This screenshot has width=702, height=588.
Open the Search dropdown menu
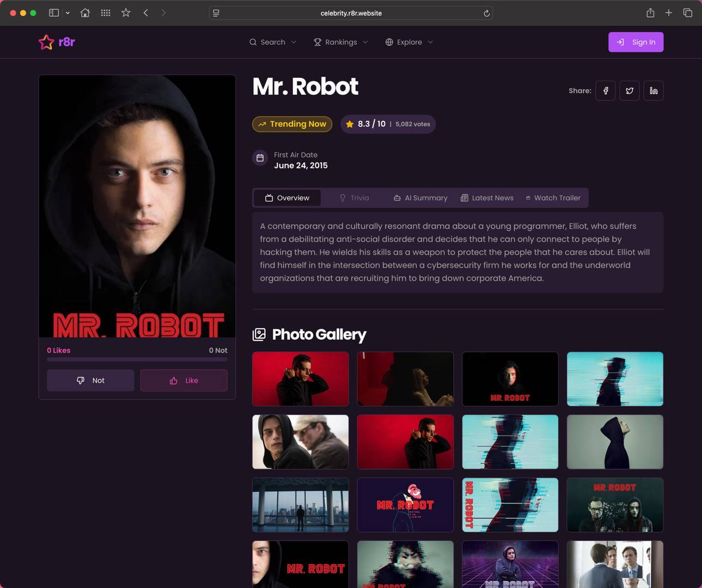click(272, 42)
